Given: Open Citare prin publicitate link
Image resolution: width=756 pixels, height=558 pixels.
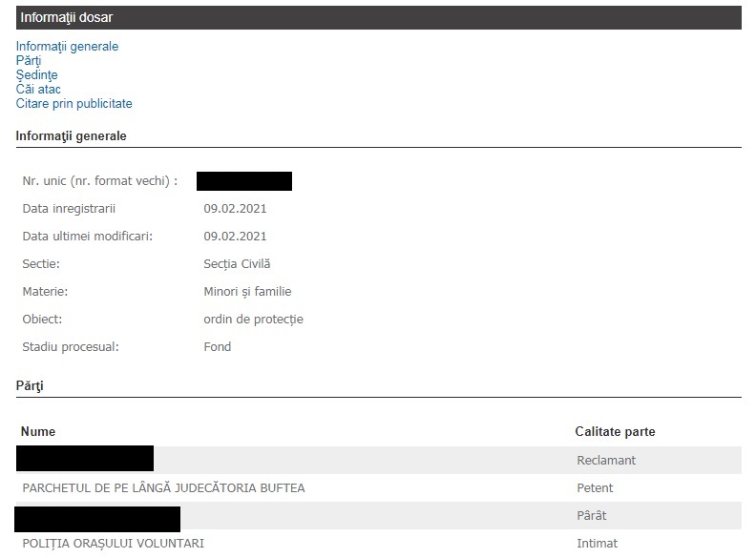Looking at the screenshot, I should tap(73, 103).
